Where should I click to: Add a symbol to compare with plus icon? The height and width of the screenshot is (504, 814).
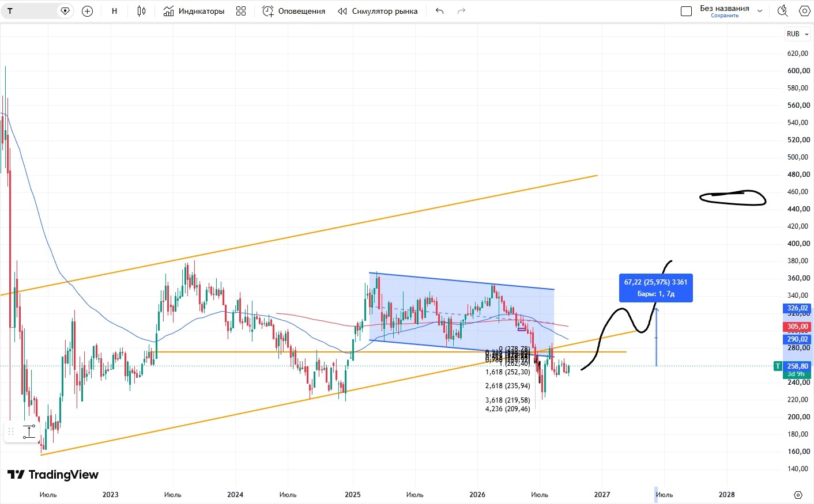[x=88, y=11]
